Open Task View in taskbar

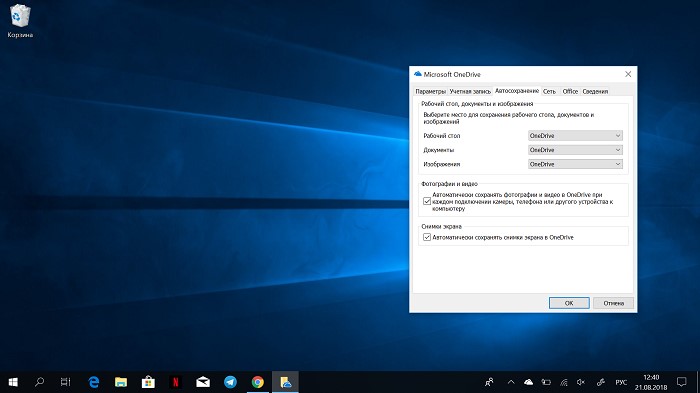pos(66,382)
